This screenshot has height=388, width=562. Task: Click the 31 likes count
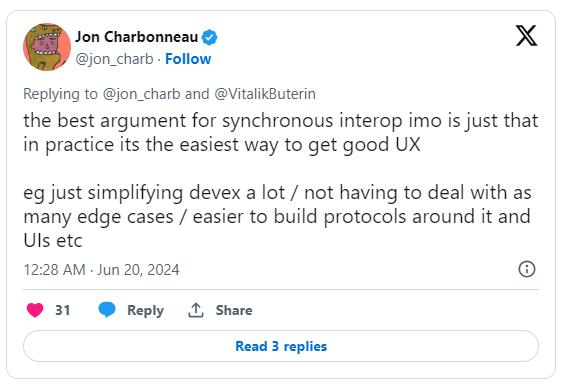pos(62,310)
